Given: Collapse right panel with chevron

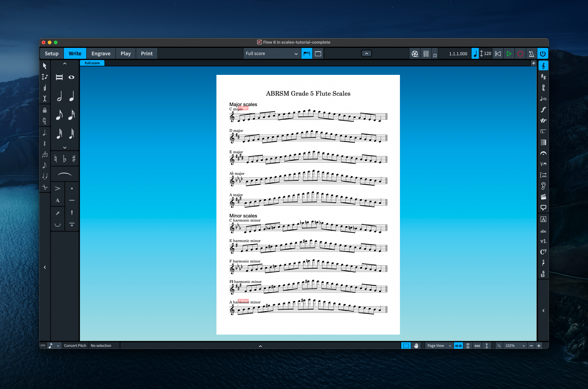Looking at the screenshot, I should 543,311.
